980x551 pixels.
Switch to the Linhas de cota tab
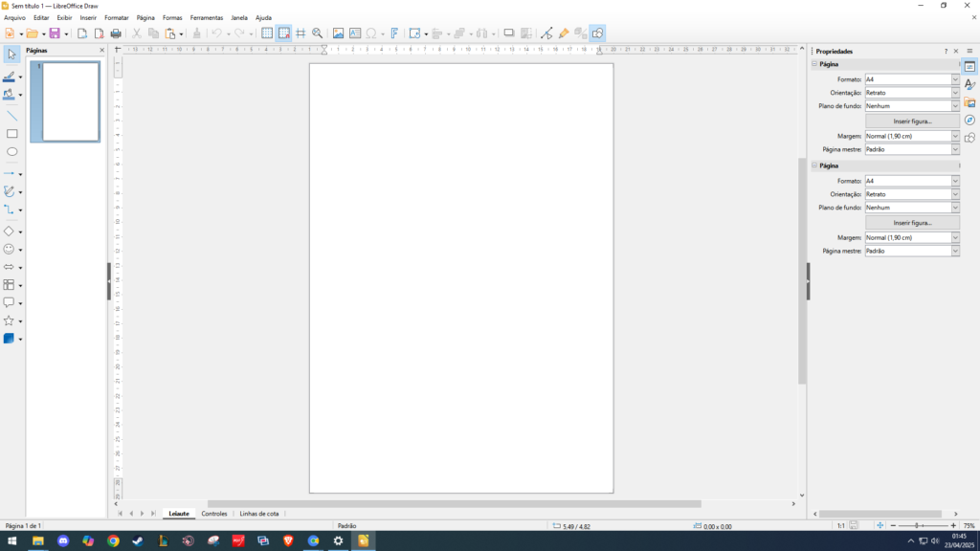point(259,514)
